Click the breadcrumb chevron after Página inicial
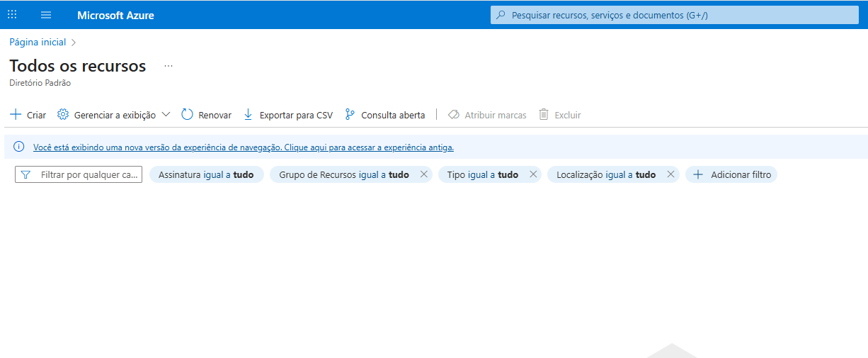 click(x=74, y=43)
